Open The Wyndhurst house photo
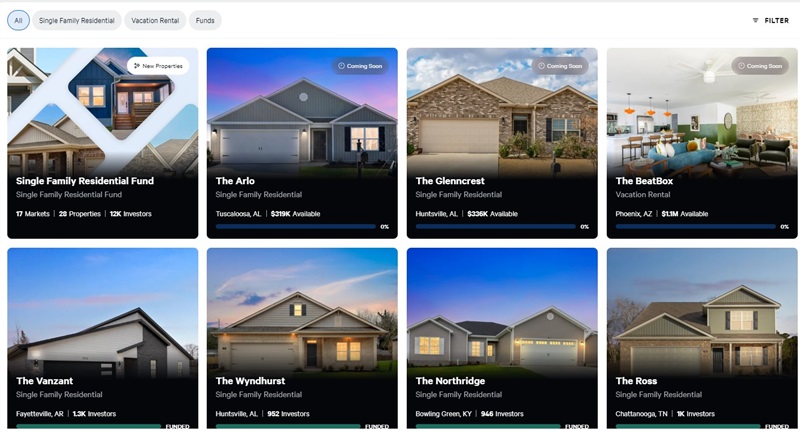 302,311
